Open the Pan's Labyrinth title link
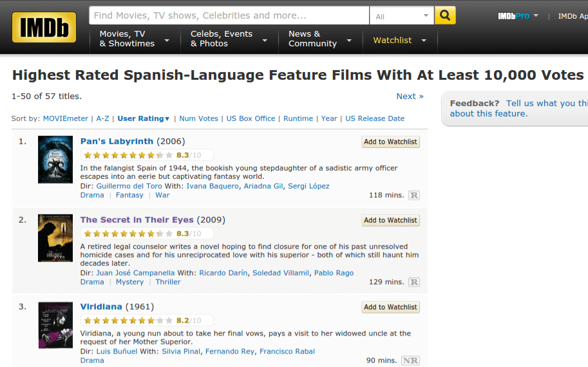This screenshot has width=588, height=367. tap(117, 141)
